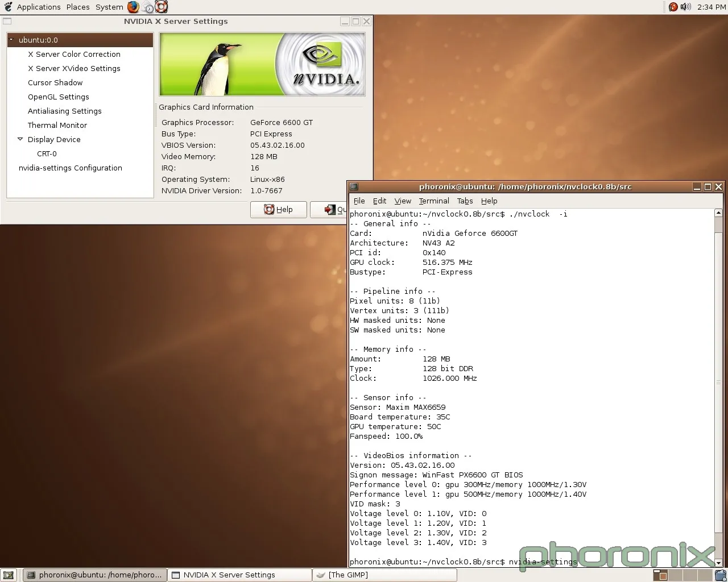The height and width of the screenshot is (582, 728).
Task: Click the Sensor Maxim MAX6659 line
Action: coord(398,407)
